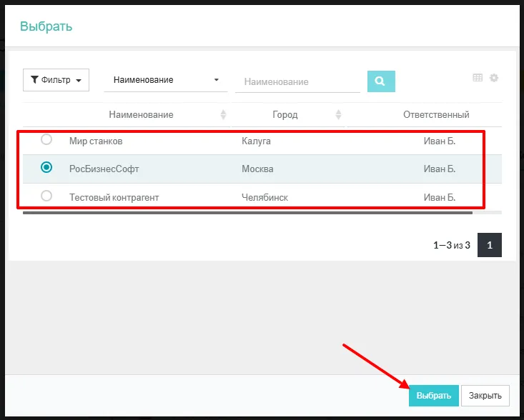The height and width of the screenshot is (420, 524).
Task: Select the Тестовый контрагент radio button
Action: click(46, 196)
